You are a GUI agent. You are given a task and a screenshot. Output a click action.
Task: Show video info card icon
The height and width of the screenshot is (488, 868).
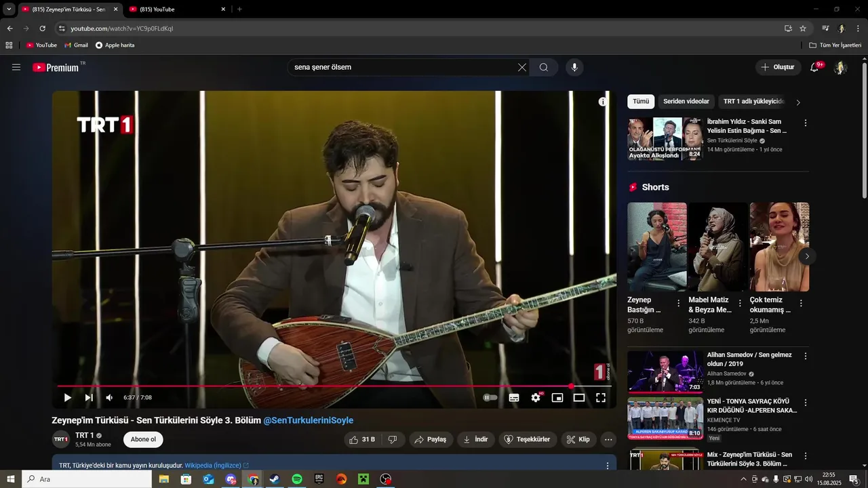coord(603,102)
